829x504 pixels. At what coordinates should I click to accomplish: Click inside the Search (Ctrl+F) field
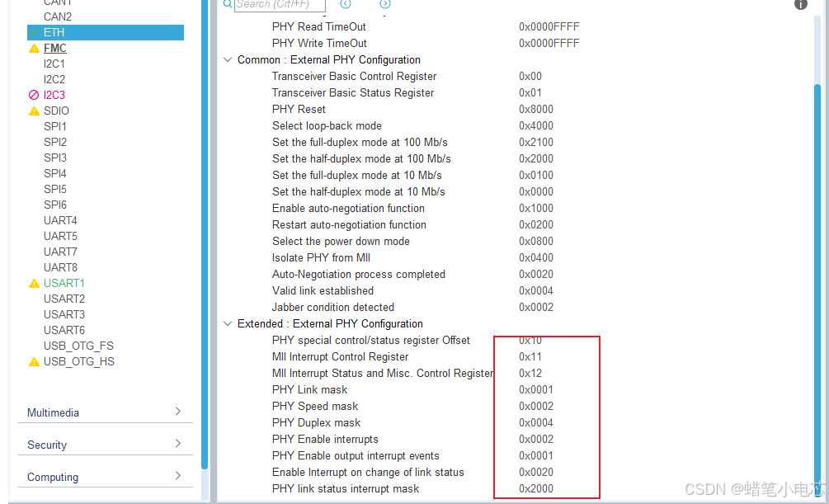point(280,5)
